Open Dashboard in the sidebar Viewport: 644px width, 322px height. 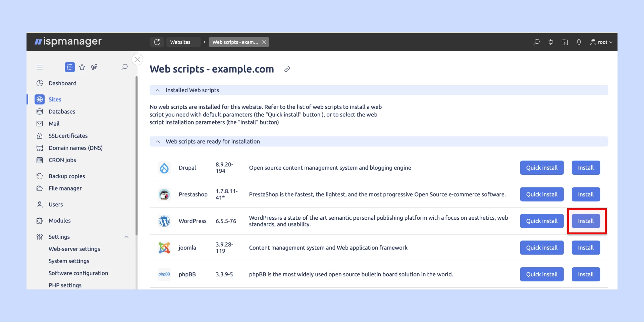(62, 83)
